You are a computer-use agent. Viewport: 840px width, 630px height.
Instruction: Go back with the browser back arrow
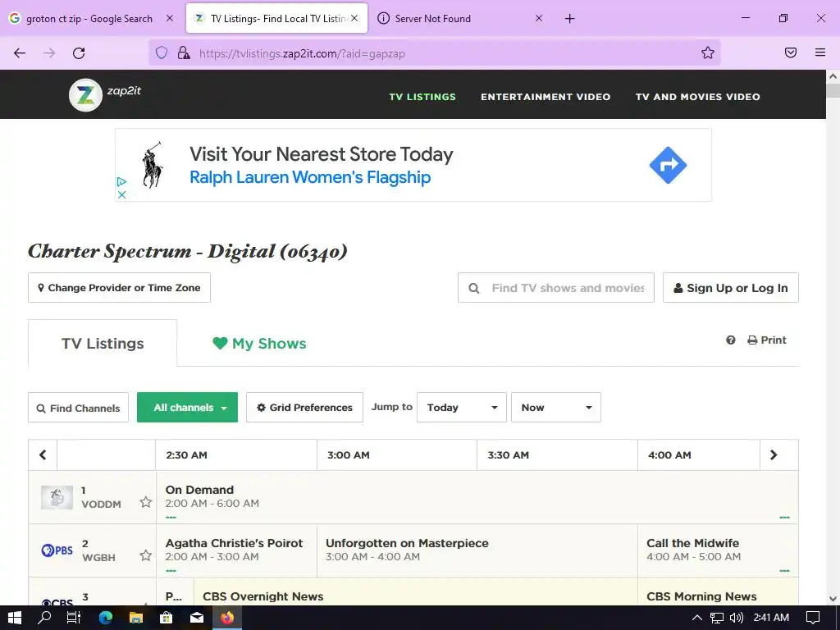tap(20, 53)
